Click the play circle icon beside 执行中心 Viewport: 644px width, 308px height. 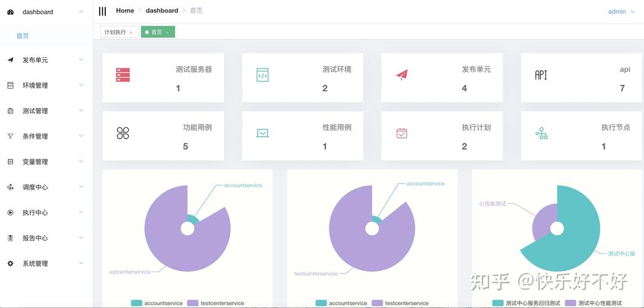(10, 213)
